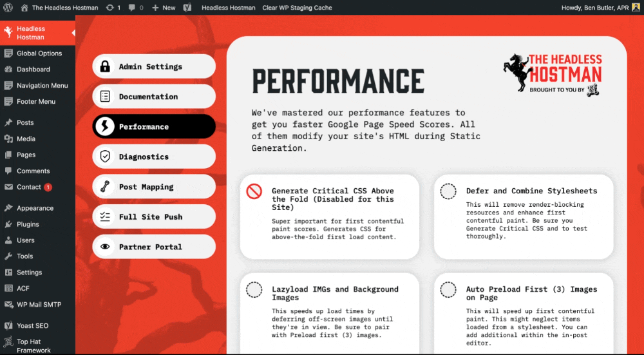Screen dimensions: 644x355
Task: Click the Yoast SEO icon in admin bar
Action: pyautogui.click(x=187, y=8)
